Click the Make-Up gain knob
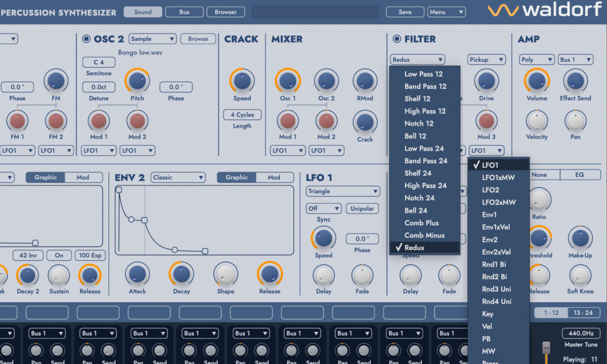The width and height of the screenshot is (607, 364). pyautogui.click(x=580, y=238)
